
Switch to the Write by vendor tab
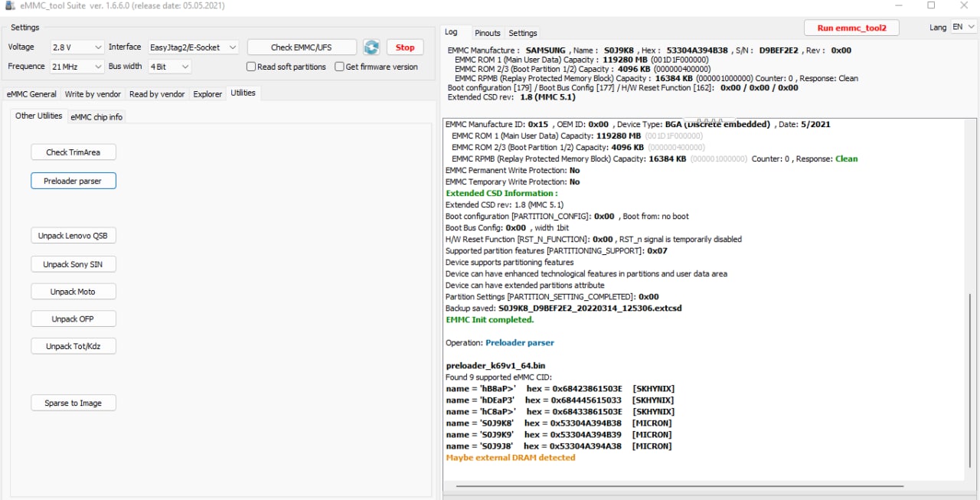[93, 94]
